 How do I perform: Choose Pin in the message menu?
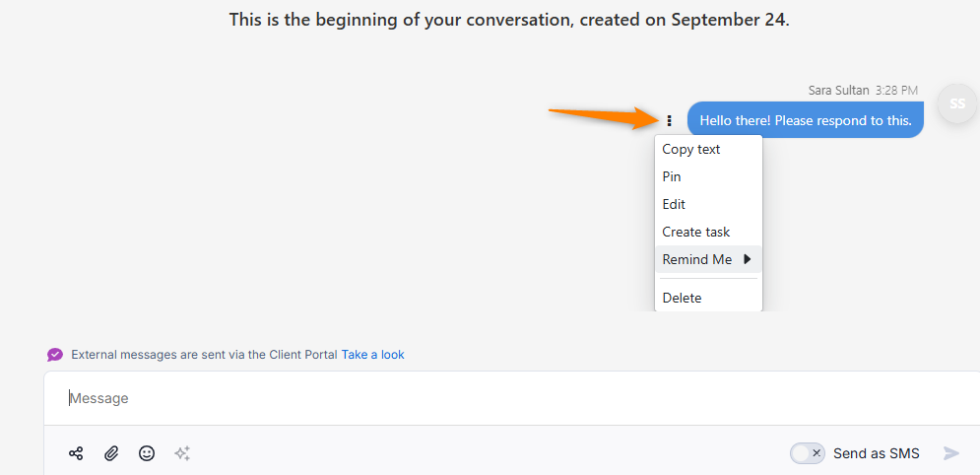672,177
